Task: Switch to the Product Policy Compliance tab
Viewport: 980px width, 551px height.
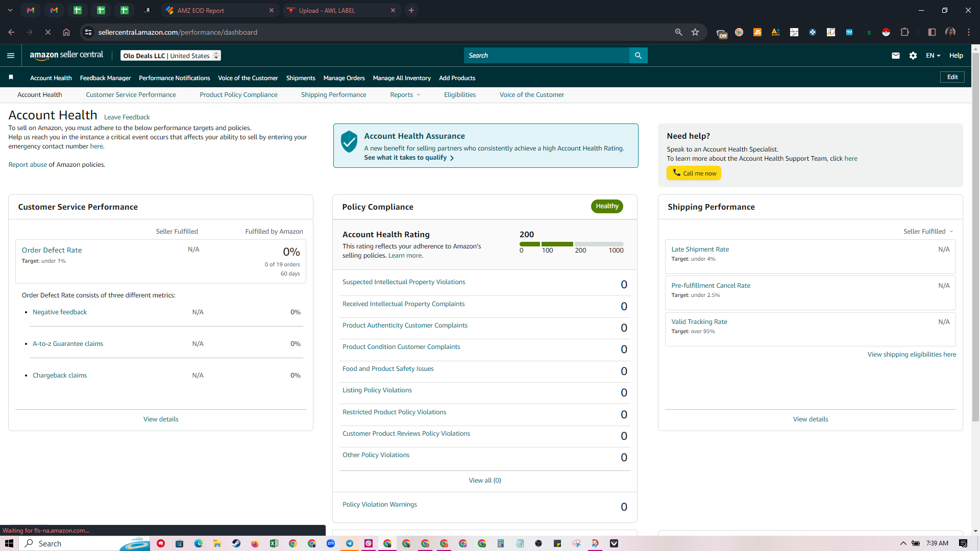Action: [x=238, y=95]
